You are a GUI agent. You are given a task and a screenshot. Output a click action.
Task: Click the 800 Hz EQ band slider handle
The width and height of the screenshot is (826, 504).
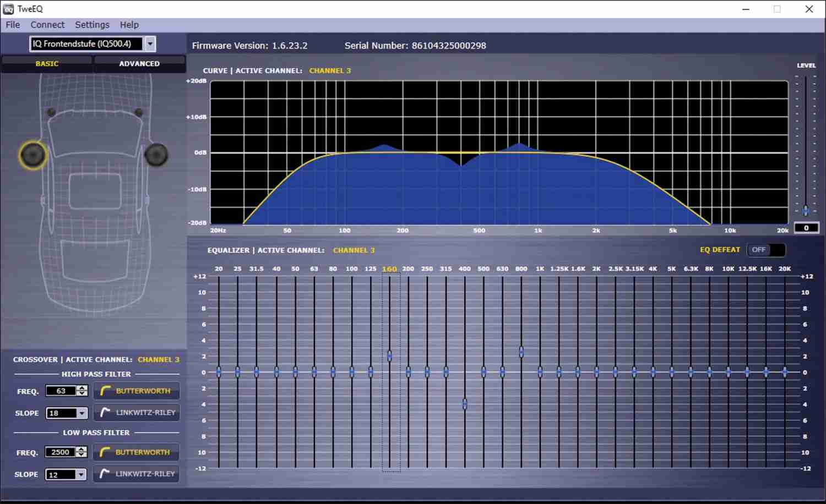(521, 352)
